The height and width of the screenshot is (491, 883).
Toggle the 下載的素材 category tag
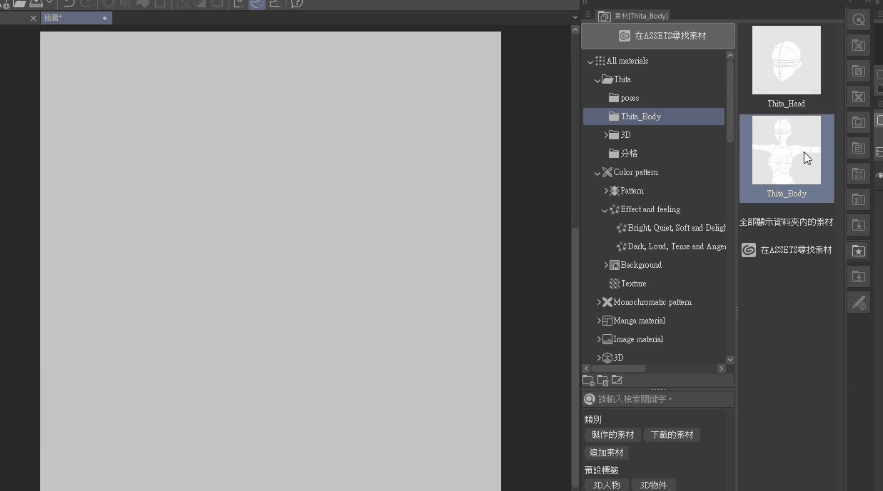(x=672, y=435)
